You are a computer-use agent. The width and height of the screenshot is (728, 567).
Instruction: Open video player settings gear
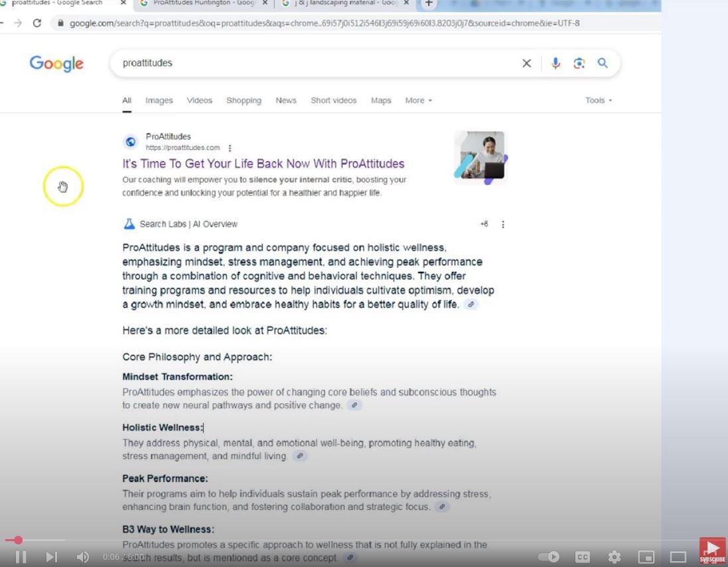(615, 557)
